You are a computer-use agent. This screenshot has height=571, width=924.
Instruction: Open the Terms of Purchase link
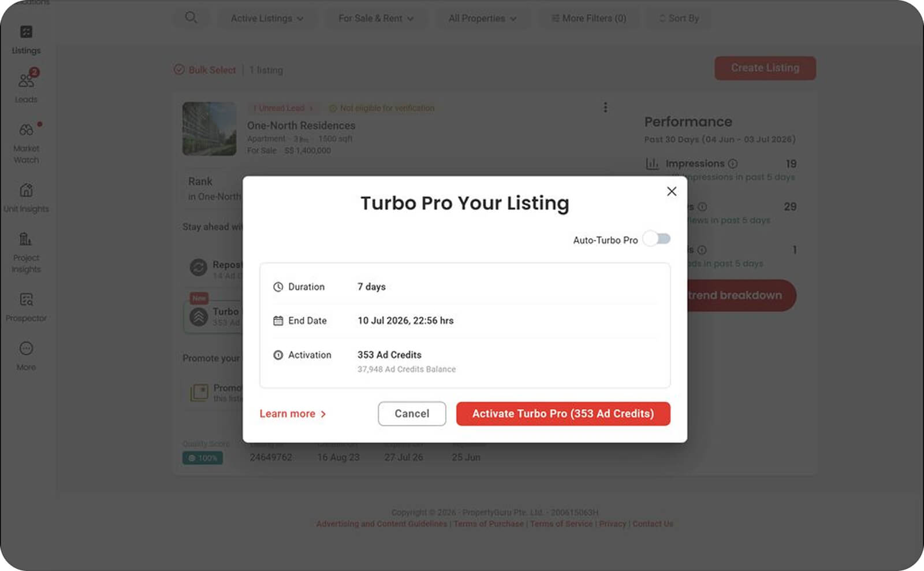click(489, 524)
